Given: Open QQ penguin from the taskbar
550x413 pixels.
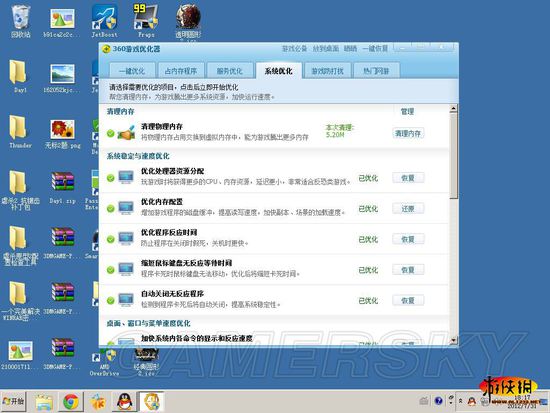Looking at the screenshot, I should [x=125, y=401].
